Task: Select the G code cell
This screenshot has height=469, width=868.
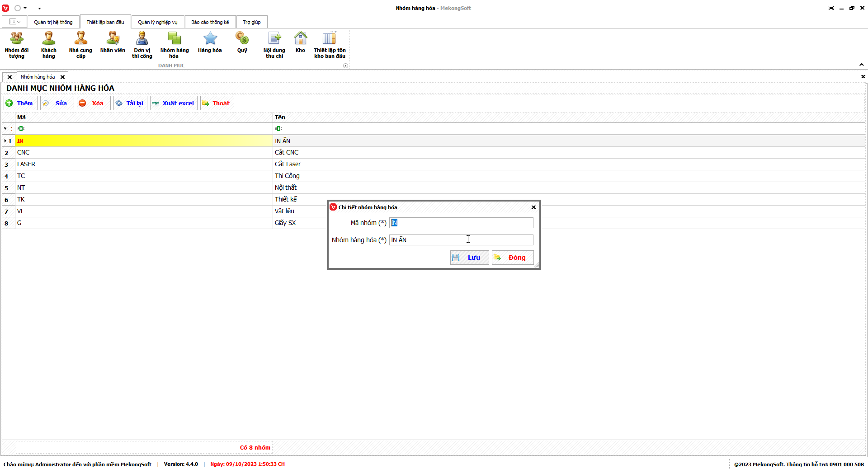Action: tap(144, 223)
